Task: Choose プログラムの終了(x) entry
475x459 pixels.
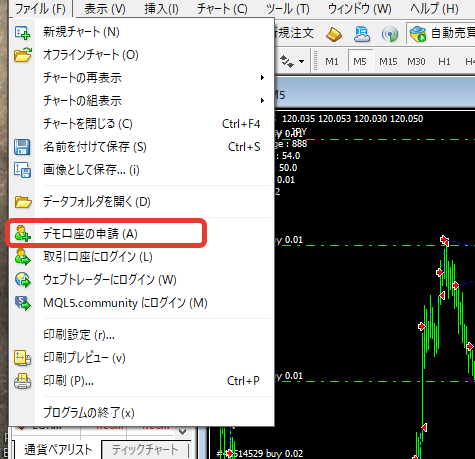Action: click(x=141, y=413)
